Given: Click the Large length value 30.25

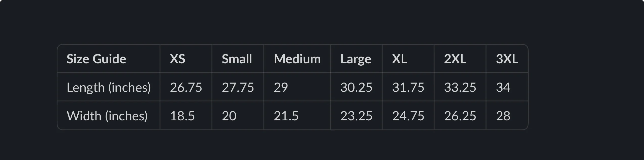Looking at the screenshot, I should 356,87.
